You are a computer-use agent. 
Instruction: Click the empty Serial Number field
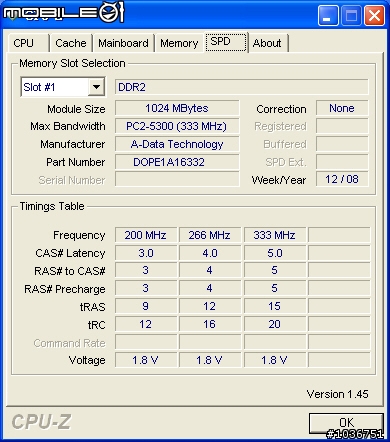pyautogui.click(x=177, y=179)
